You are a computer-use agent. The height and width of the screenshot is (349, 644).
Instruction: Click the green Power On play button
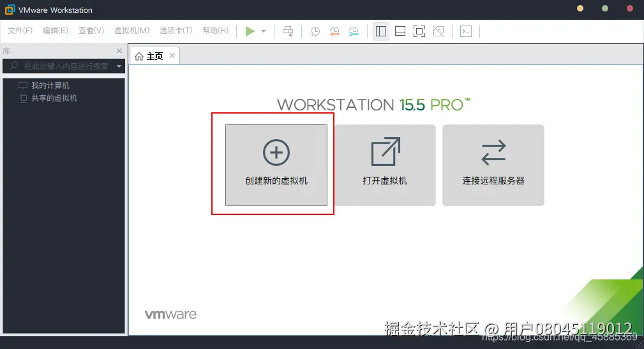(250, 31)
